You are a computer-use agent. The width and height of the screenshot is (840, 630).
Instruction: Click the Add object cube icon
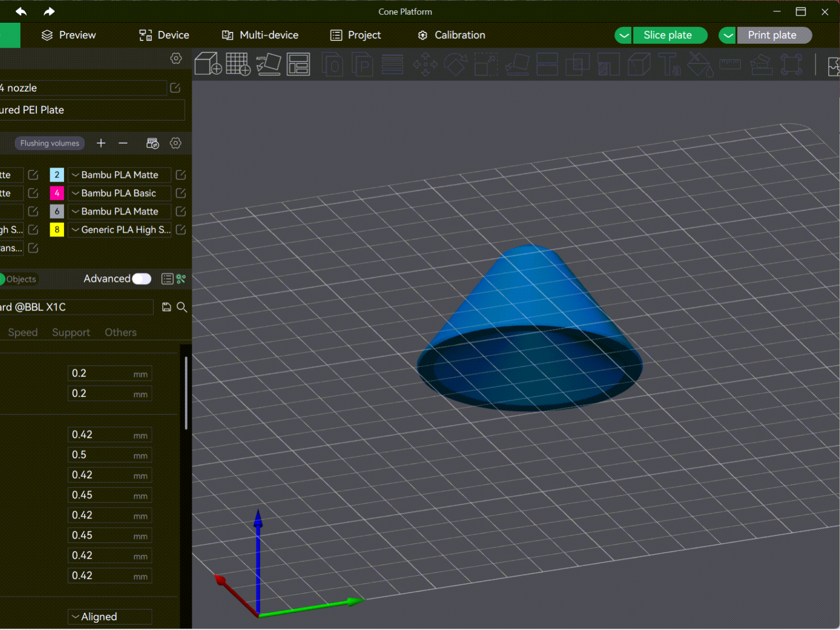tap(208, 64)
